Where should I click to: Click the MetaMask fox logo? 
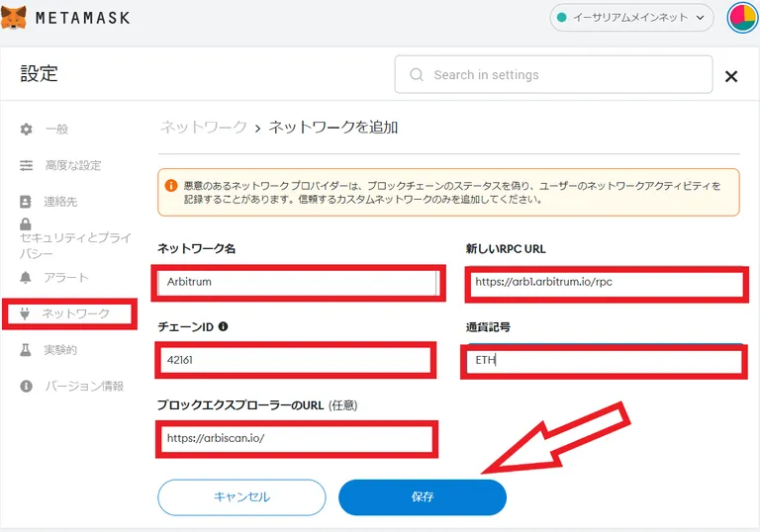(x=13, y=17)
